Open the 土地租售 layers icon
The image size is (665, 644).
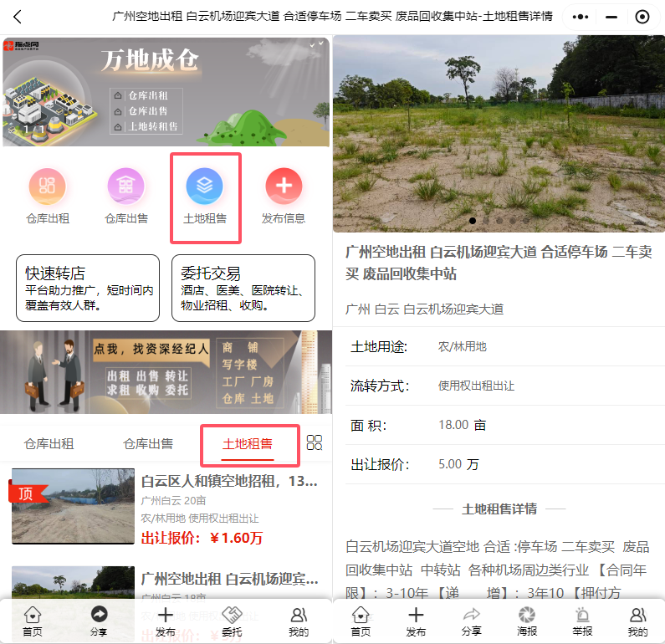click(x=204, y=187)
